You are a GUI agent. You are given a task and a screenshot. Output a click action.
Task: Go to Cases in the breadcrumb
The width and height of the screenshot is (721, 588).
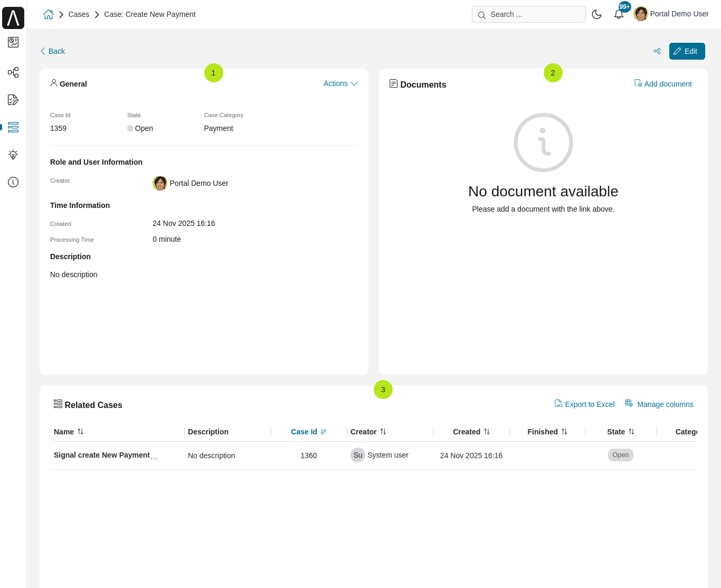pos(79,14)
